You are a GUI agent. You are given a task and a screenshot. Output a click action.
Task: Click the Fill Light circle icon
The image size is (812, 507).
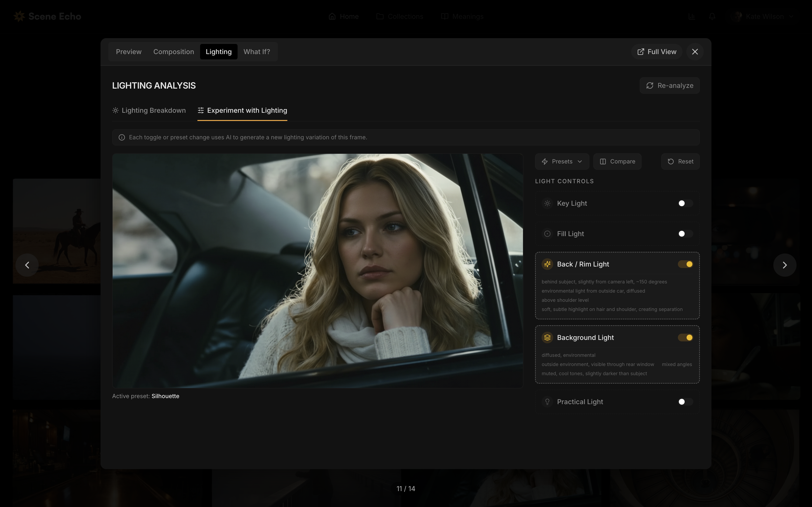click(547, 234)
